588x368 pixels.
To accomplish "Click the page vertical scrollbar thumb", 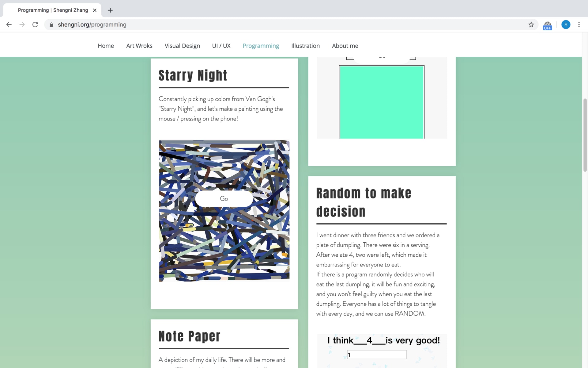I will (585, 135).
